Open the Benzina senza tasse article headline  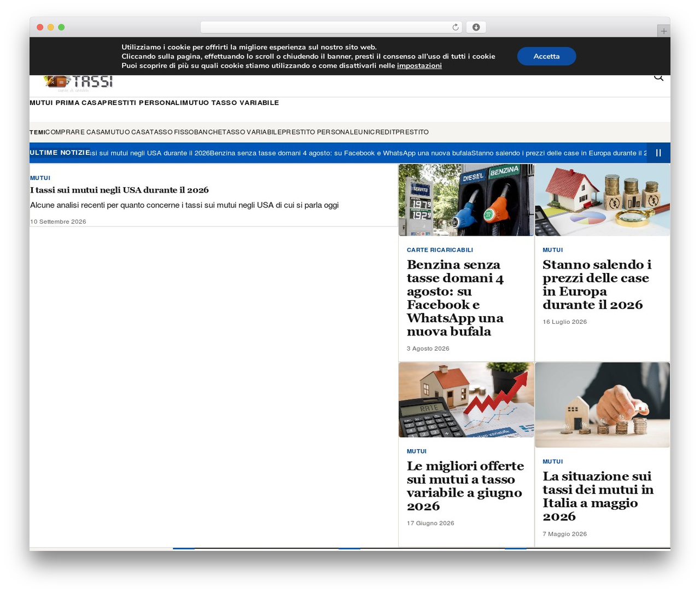pyautogui.click(x=456, y=298)
